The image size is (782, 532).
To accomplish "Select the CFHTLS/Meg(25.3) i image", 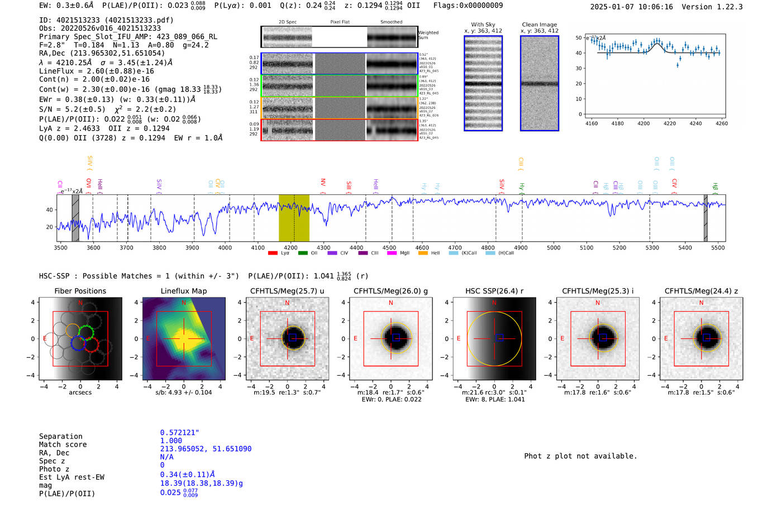I will (598, 338).
